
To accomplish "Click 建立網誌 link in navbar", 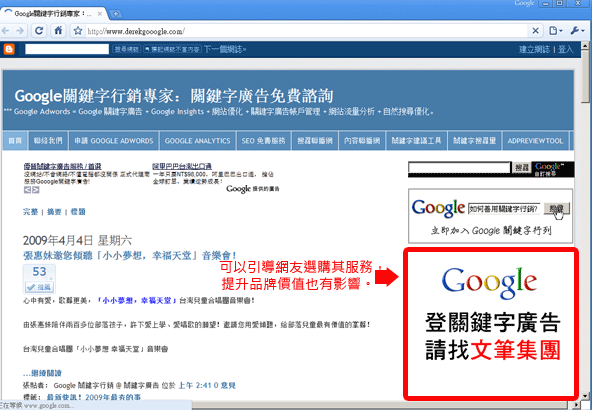I will [534, 49].
